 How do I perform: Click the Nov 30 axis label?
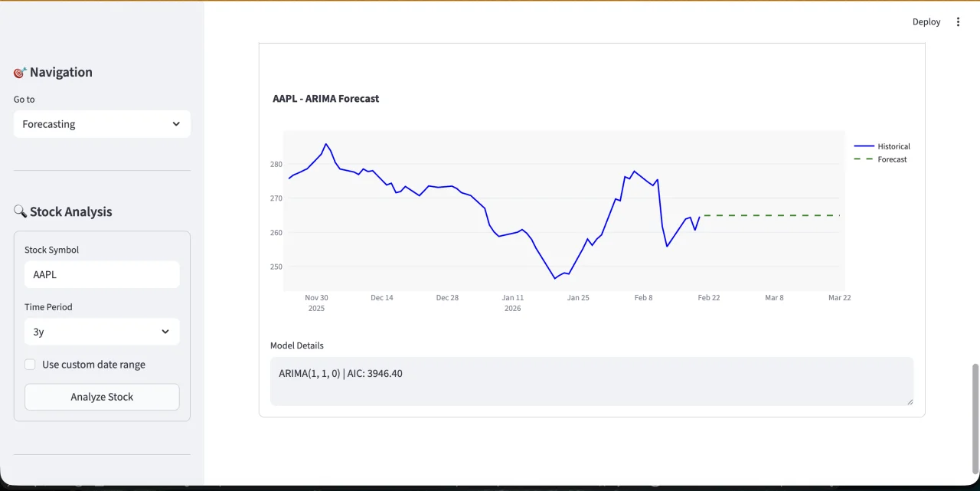tap(316, 298)
